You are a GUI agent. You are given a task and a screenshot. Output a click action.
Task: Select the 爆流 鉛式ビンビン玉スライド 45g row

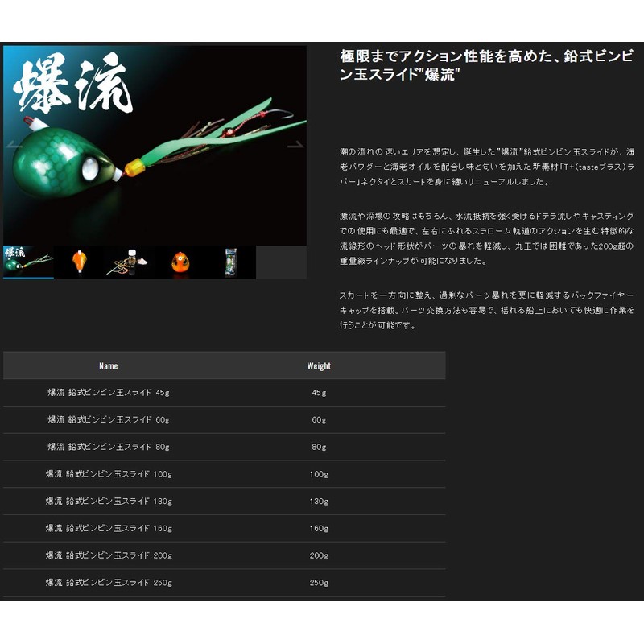pyautogui.click(x=108, y=393)
